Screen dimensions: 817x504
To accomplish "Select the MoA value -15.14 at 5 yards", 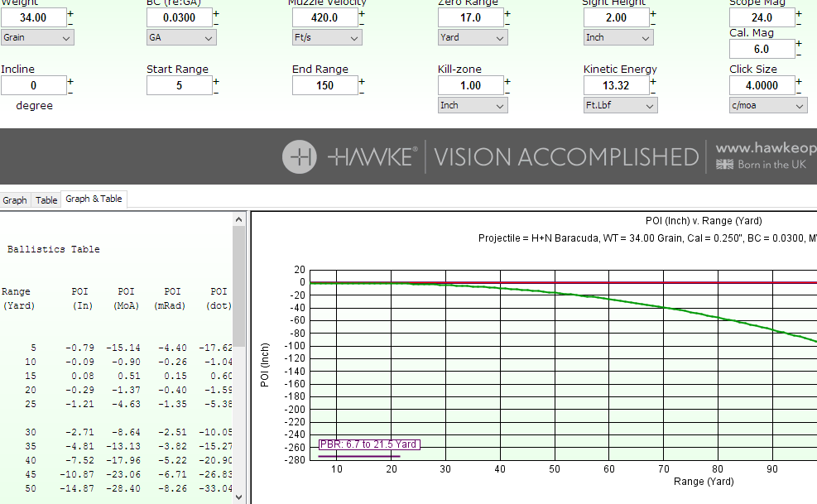I will pyautogui.click(x=123, y=348).
